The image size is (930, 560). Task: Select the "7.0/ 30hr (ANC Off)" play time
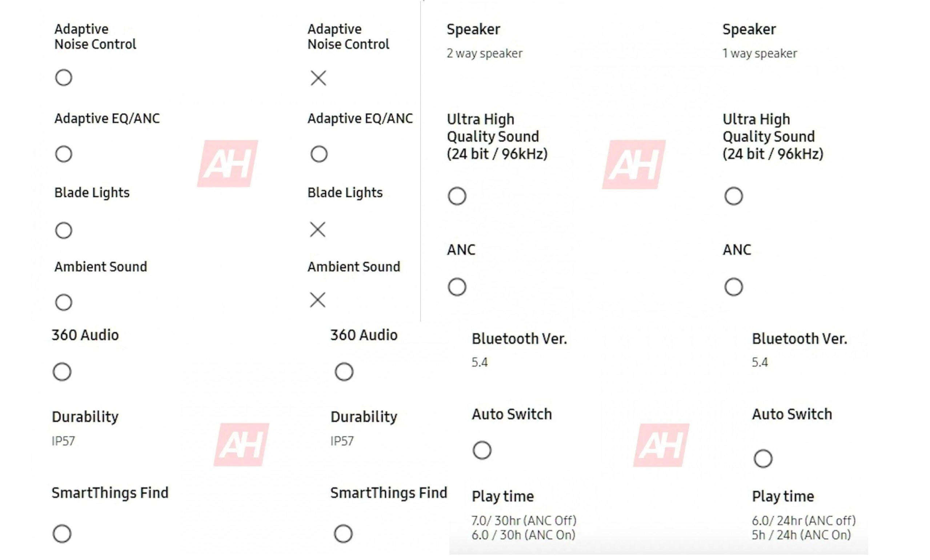click(524, 521)
